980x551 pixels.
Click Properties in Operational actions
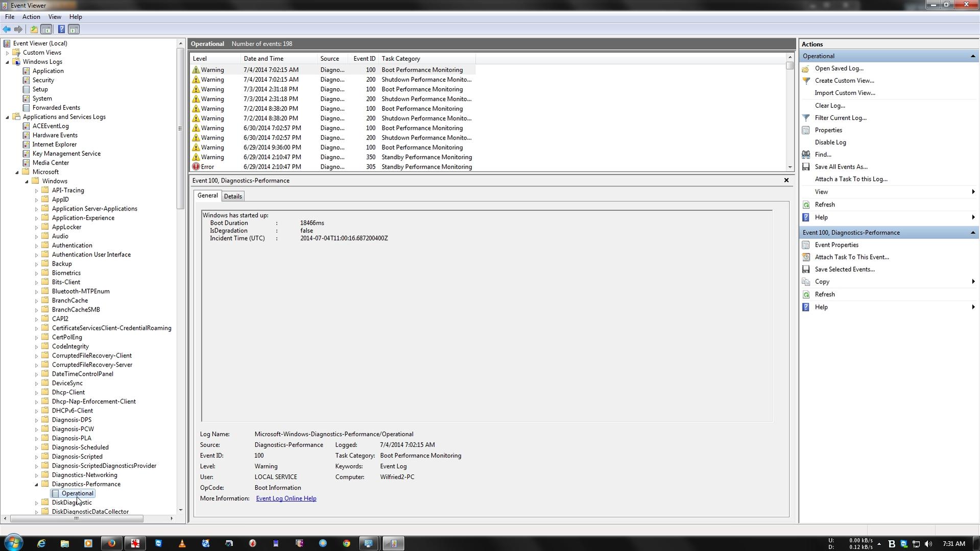[x=828, y=130]
